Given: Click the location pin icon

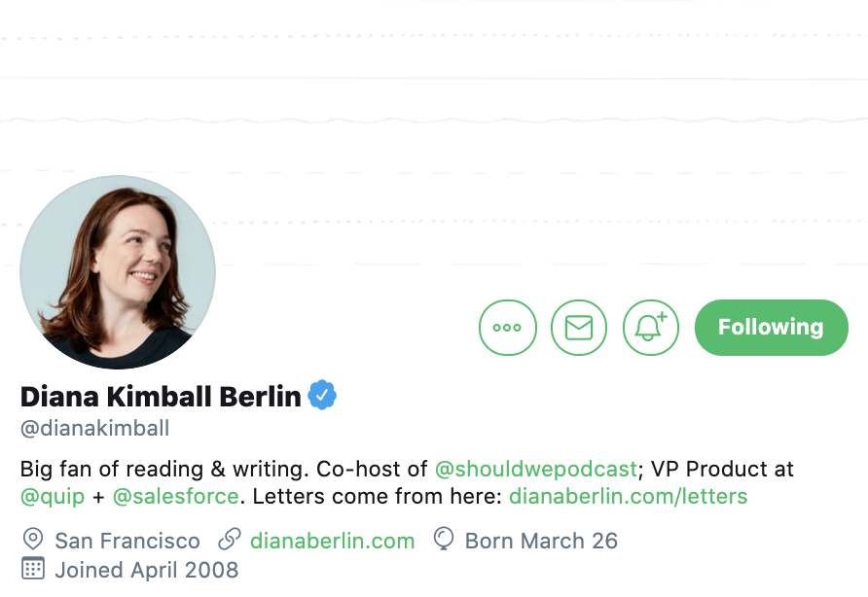Looking at the screenshot, I should tap(33, 540).
